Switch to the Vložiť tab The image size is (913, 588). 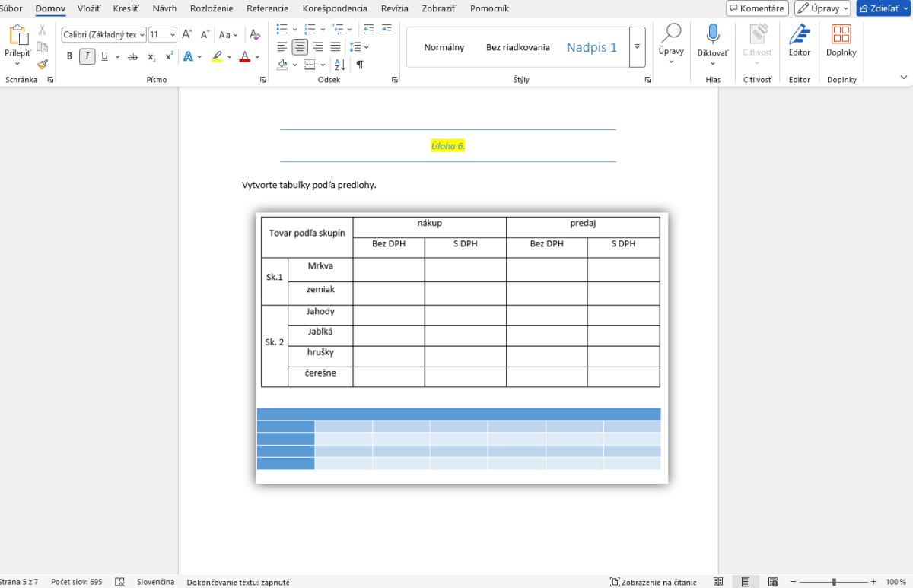click(x=89, y=8)
